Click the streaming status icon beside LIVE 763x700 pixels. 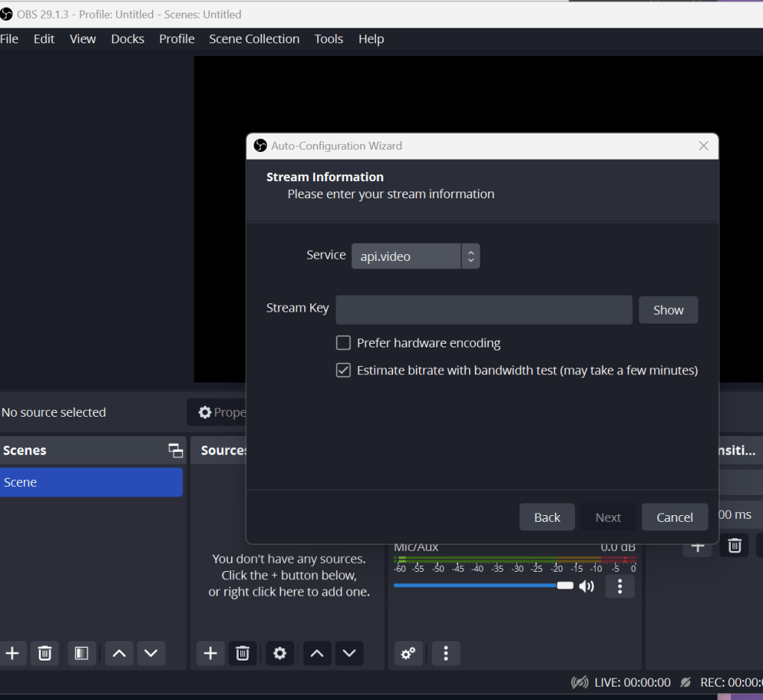(580, 683)
